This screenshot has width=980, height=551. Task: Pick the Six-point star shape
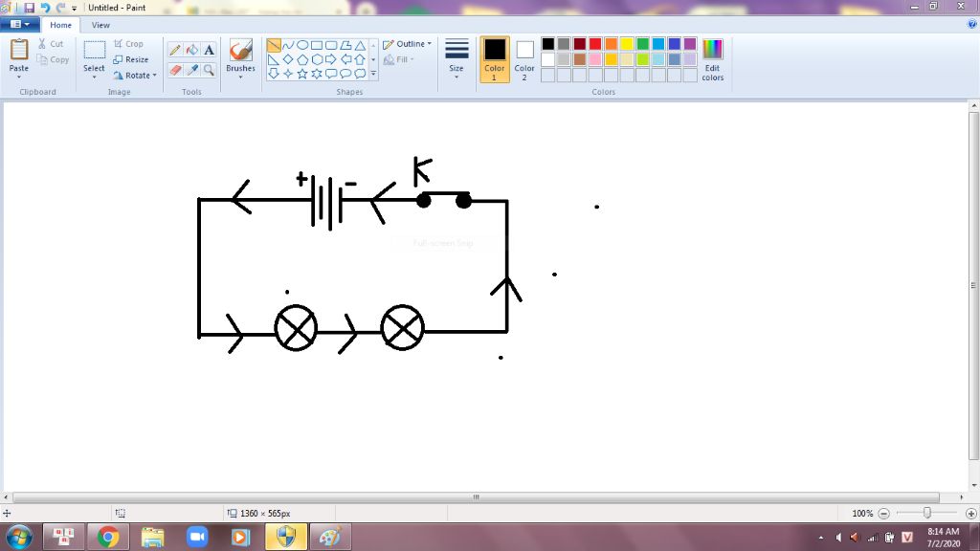(x=316, y=74)
